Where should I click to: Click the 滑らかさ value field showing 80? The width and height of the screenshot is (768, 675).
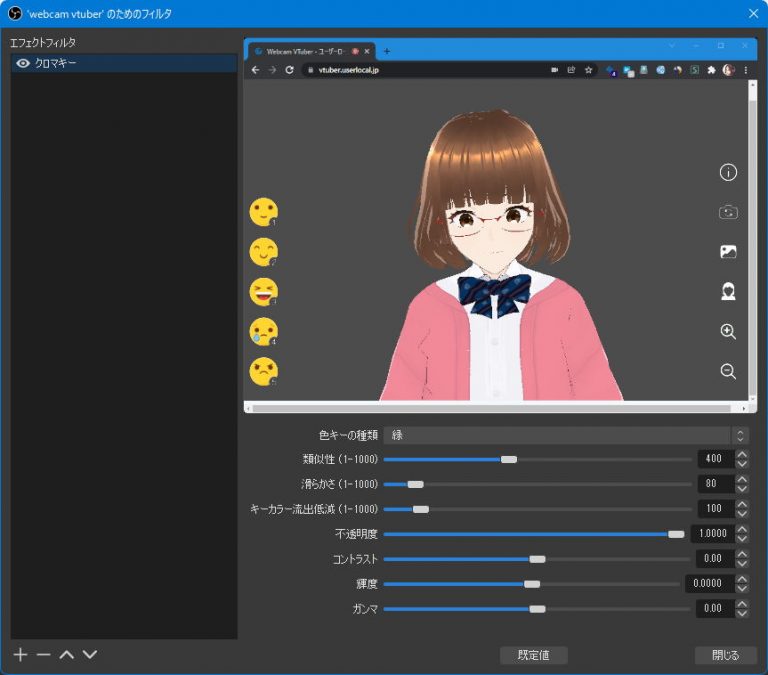716,484
